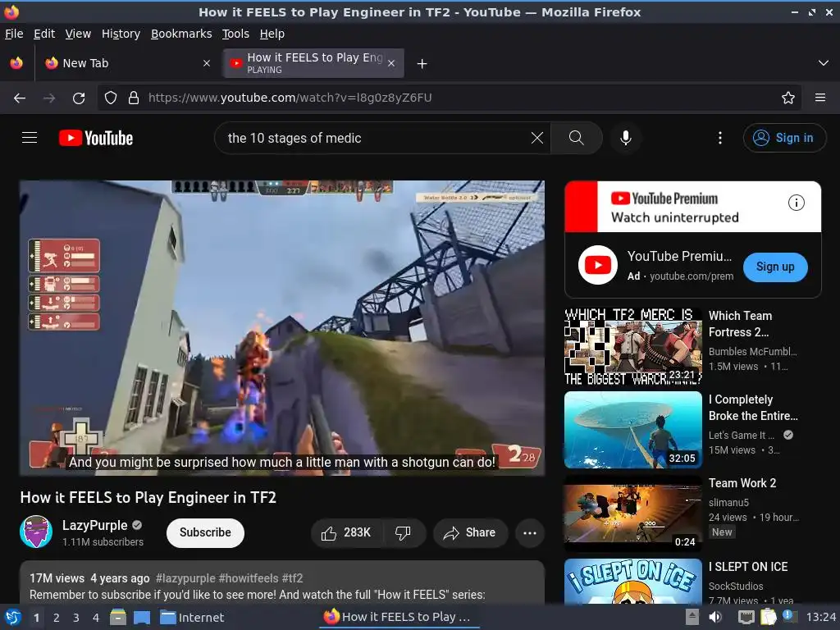The width and height of the screenshot is (840, 630).
Task: Click the clipboard tray icon
Action: pos(768,617)
